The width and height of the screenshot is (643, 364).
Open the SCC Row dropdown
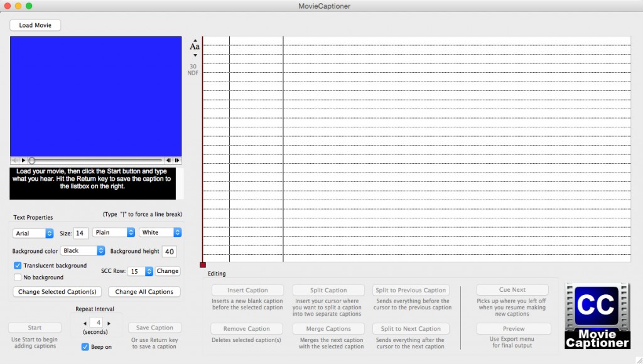(140, 271)
